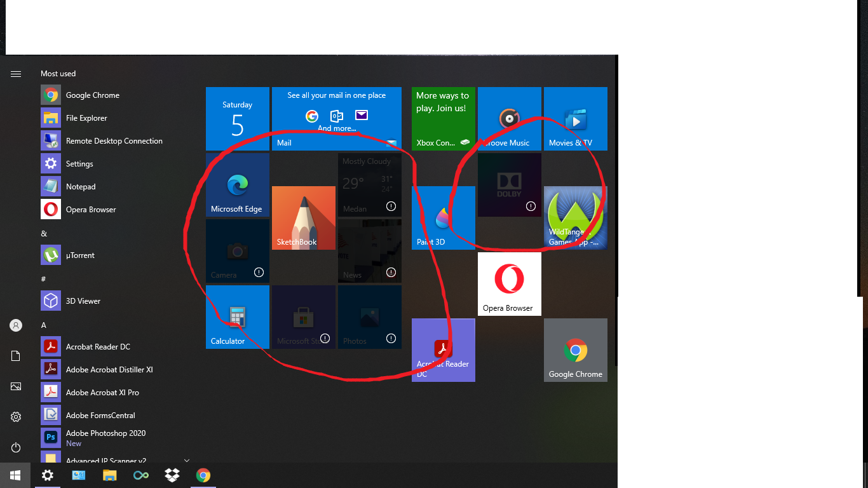Launch Adobe Photoshop 2020
The width and height of the screenshot is (868, 488).
114,438
